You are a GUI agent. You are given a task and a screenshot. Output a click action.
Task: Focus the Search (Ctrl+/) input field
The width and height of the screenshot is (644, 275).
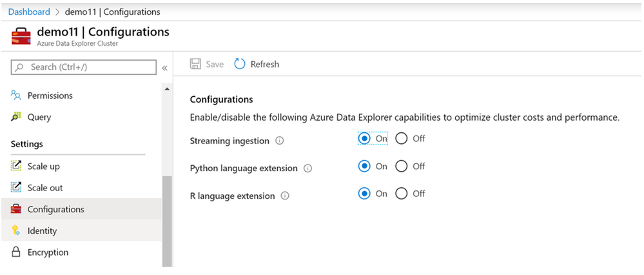84,67
